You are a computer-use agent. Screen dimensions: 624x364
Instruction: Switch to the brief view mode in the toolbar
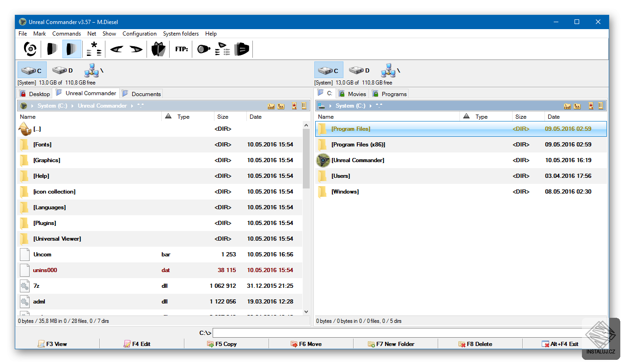click(x=52, y=49)
